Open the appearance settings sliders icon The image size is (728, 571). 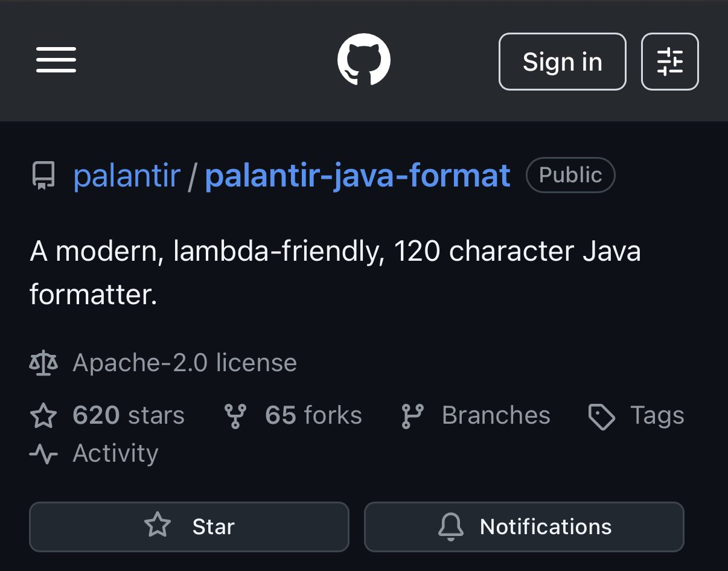pos(669,62)
